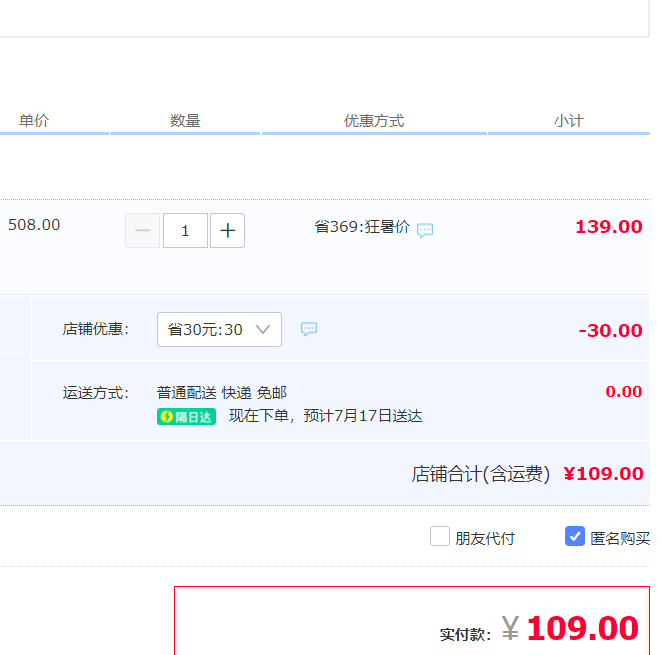This screenshot has height=655, width=662.
Task: Click the -30.00 store discount amount
Action: [610, 331]
